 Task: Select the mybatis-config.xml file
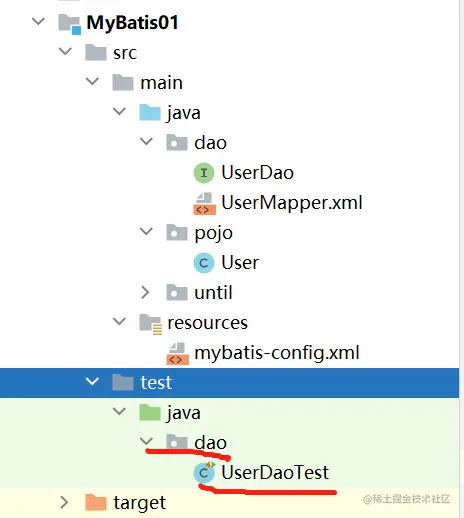pos(277,353)
